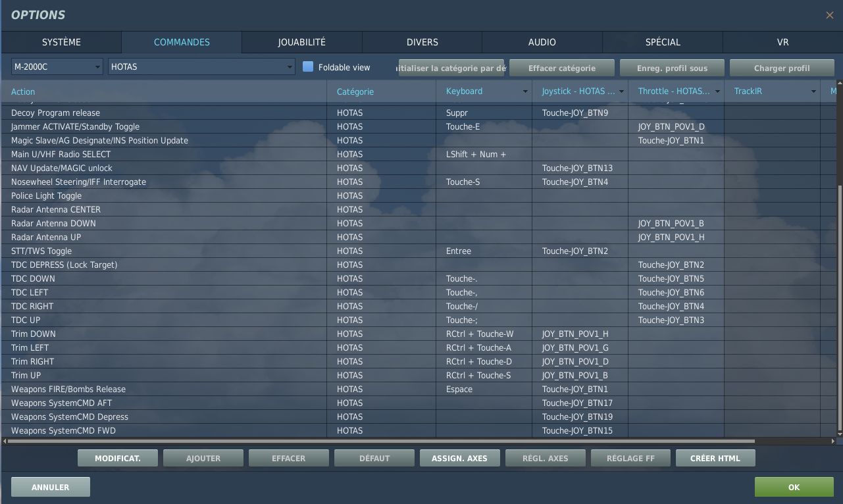Close the Options window with X
Image resolution: width=843 pixels, height=504 pixels.
[829, 15]
